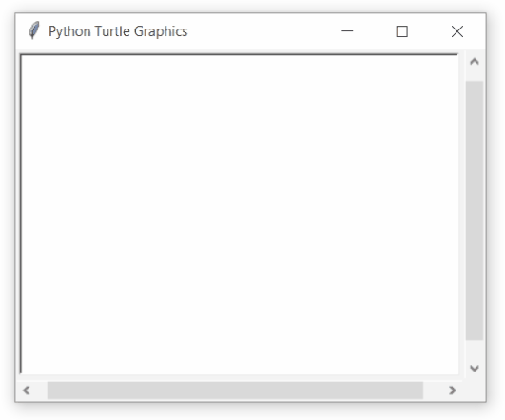505x420 pixels.
Task: Click the horizontal scrollbar right arrow
Action: (x=452, y=391)
